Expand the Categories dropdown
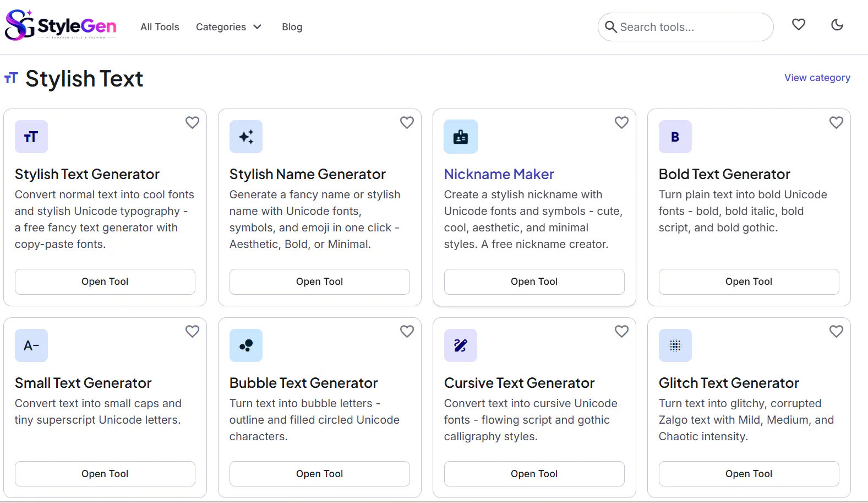 pos(228,27)
